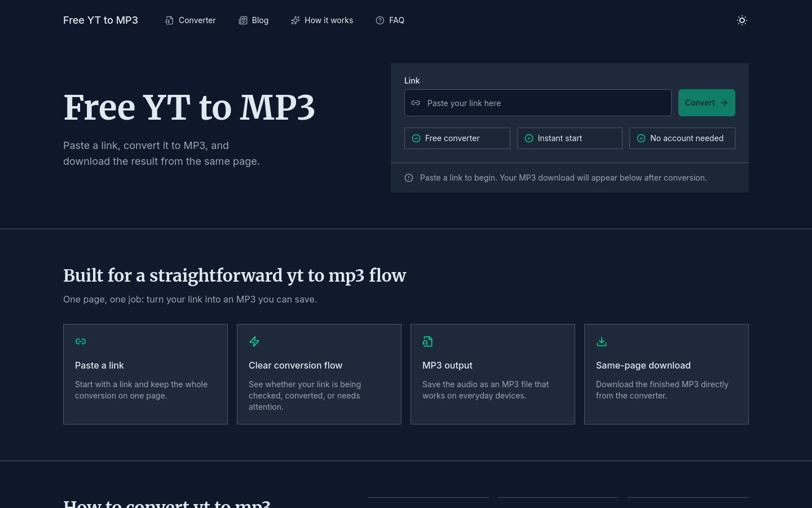Click the check icon on Free converter badge

coord(416,138)
